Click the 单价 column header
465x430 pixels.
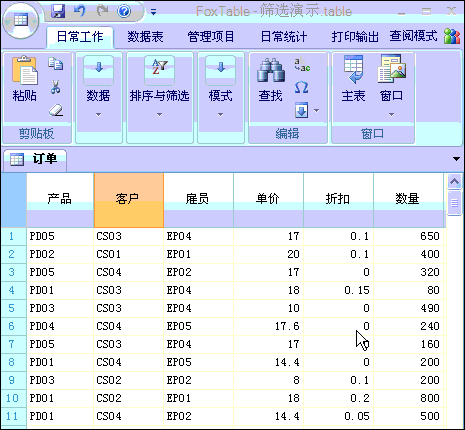click(x=268, y=200)
